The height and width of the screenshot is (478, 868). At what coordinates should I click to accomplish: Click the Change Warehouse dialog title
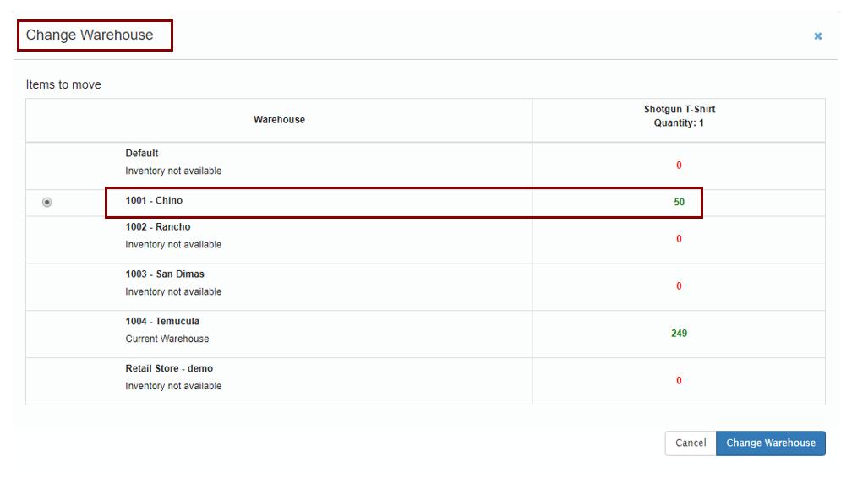(90, 35)
